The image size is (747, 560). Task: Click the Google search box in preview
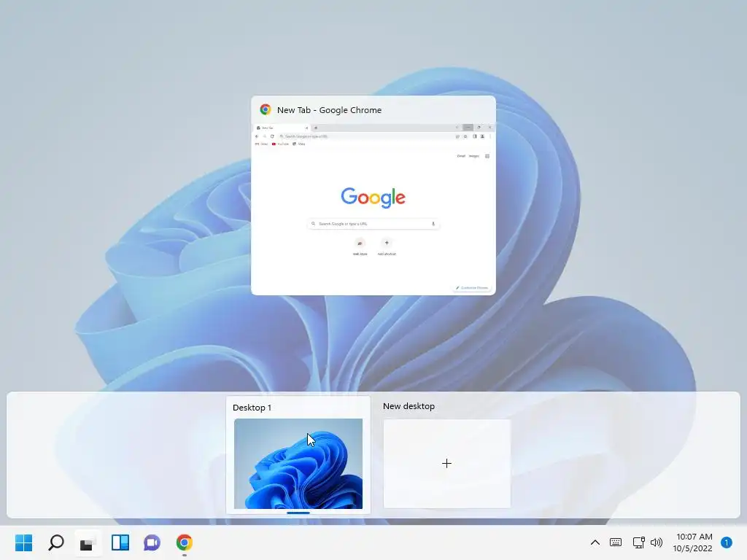[373, 223]
